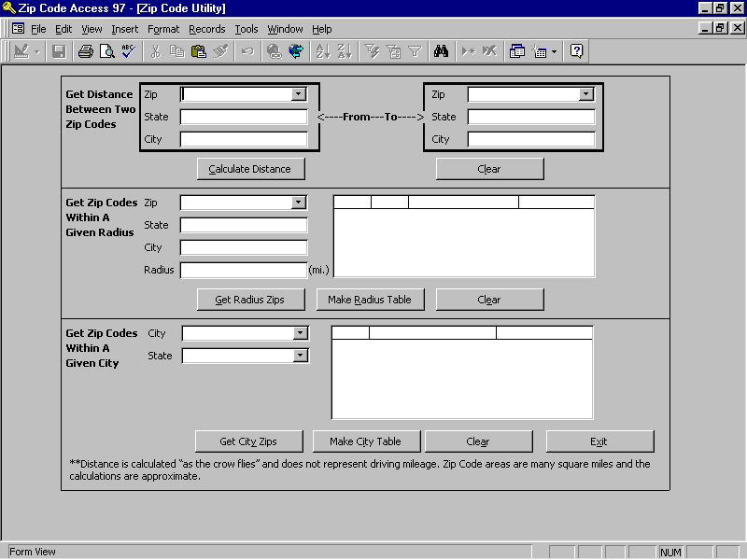This screenshot has height=560, width=747.
Task: Open the Records menu
Action: coord(207,29)
